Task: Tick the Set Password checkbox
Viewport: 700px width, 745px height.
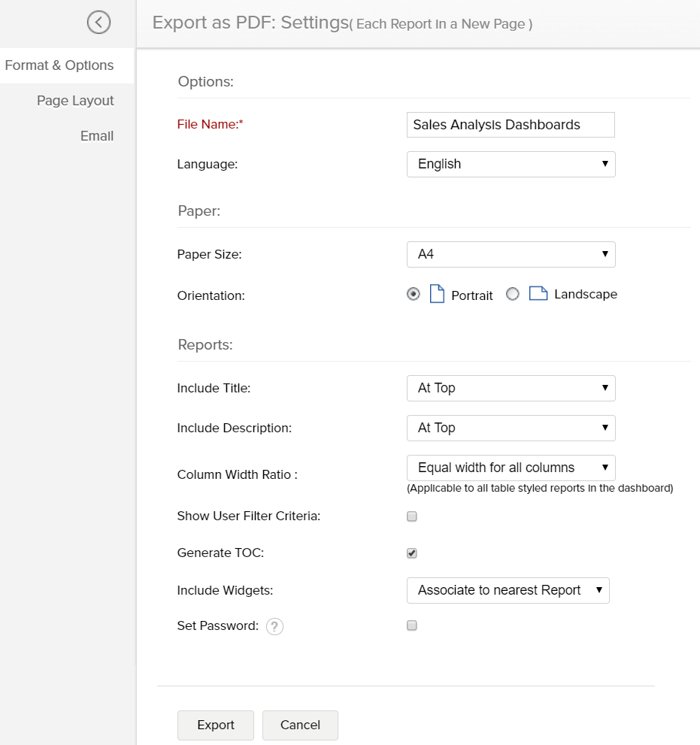Action: (x=411, y=625)
